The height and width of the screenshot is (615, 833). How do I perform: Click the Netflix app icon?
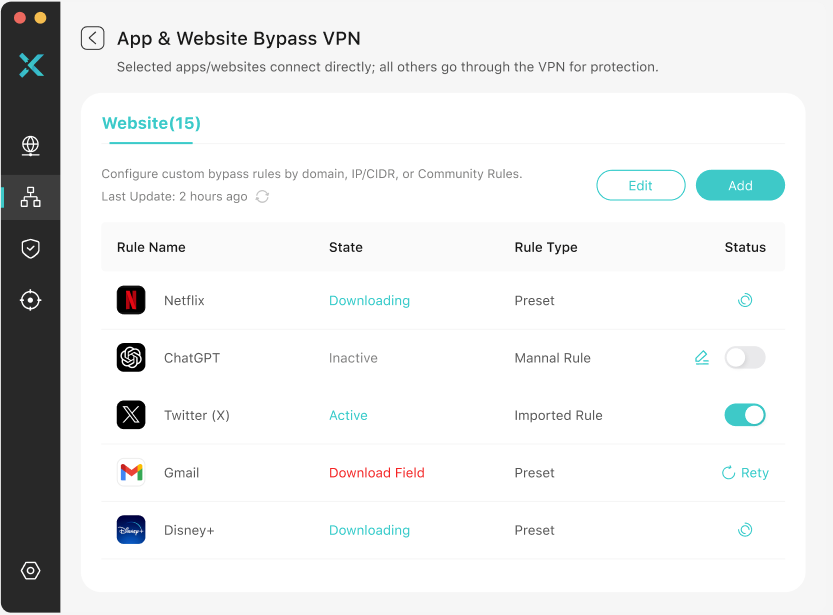coord(131,300)
